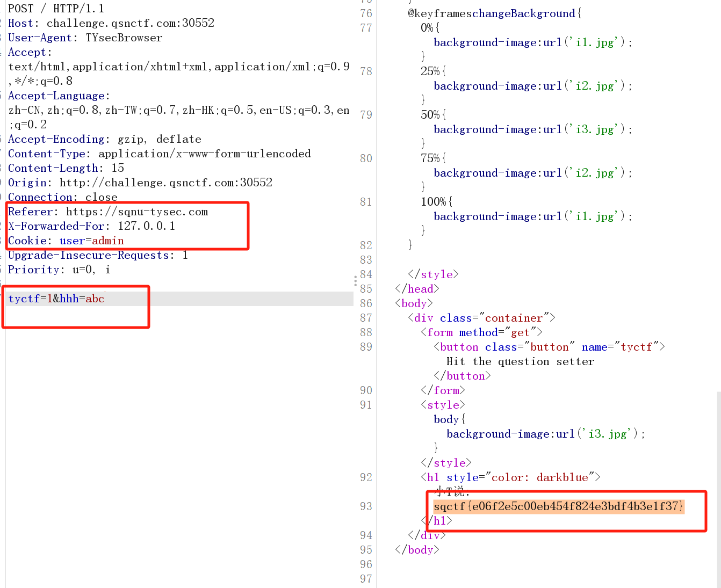
Task: Click the '<form method="get">' tag
Action: pos(482,332)
